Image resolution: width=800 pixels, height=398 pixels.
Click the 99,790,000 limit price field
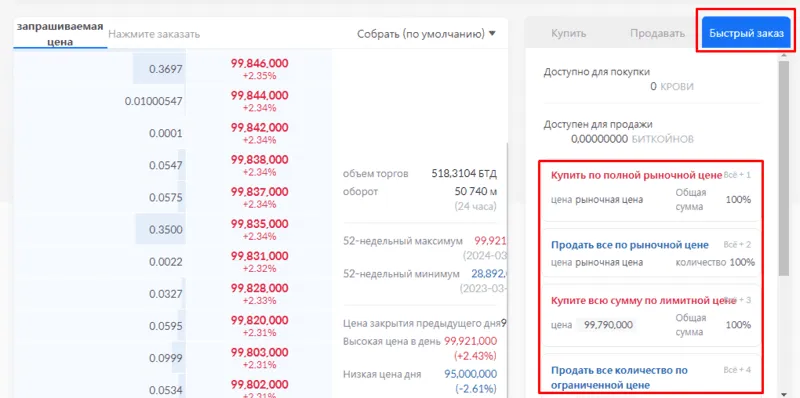(x=607, y=325)
